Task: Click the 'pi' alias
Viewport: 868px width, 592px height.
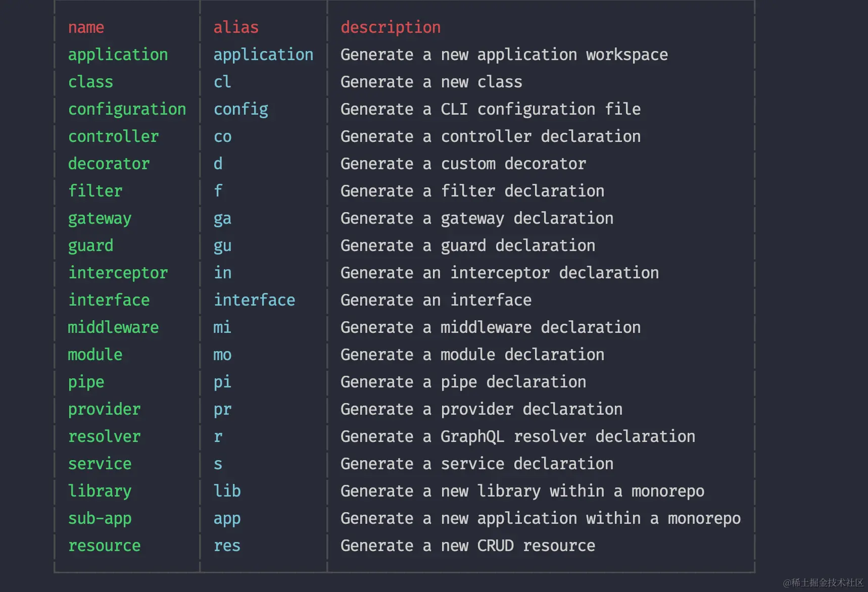Action: (222, 382)
